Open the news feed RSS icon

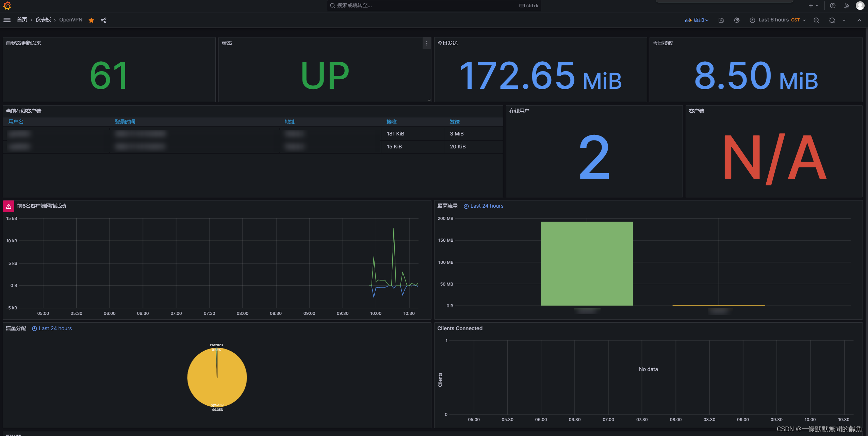point(847,5)
